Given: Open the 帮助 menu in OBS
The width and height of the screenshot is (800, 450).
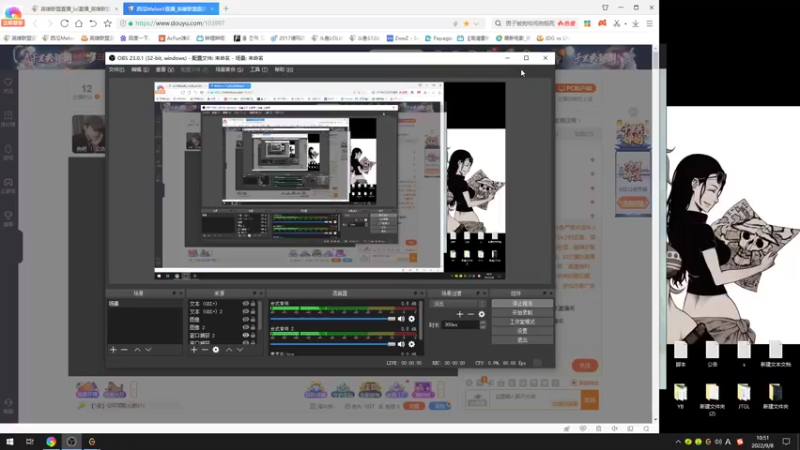Looking at the screenshot, I should tap(283, 70).
